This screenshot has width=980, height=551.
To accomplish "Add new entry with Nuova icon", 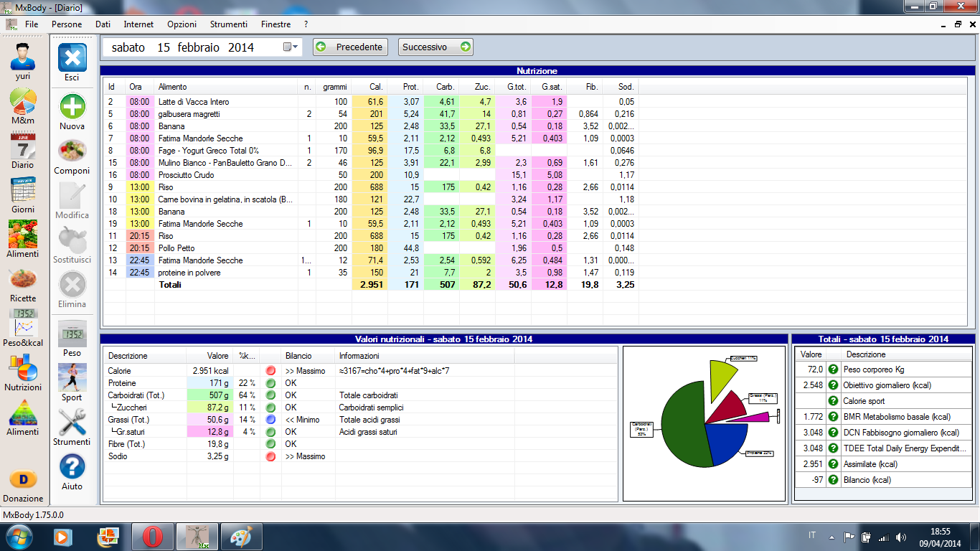I will pyautogui.click(x=72, y=106).
